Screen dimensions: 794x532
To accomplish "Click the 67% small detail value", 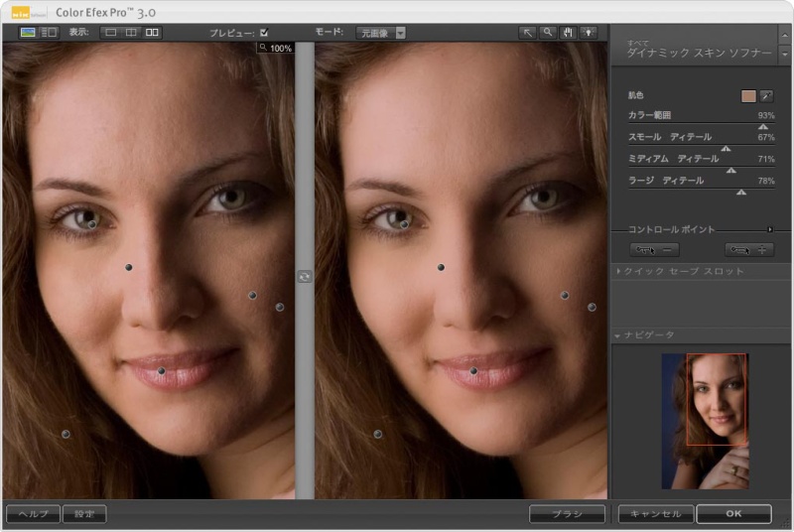I will click(x=765, y=137).
